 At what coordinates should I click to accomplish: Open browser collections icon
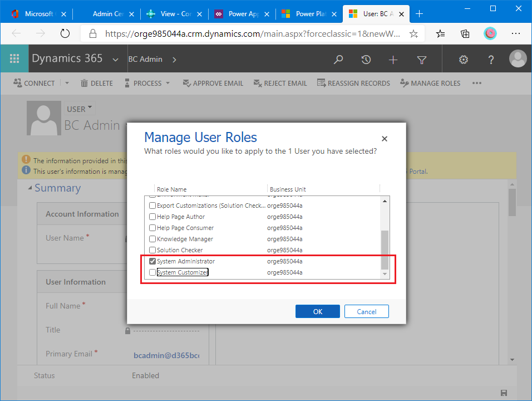pos(465,33)
